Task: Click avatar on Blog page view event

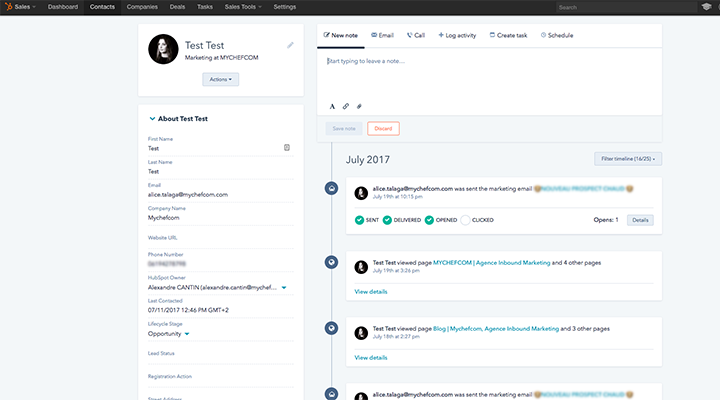Action: [361, 333]
